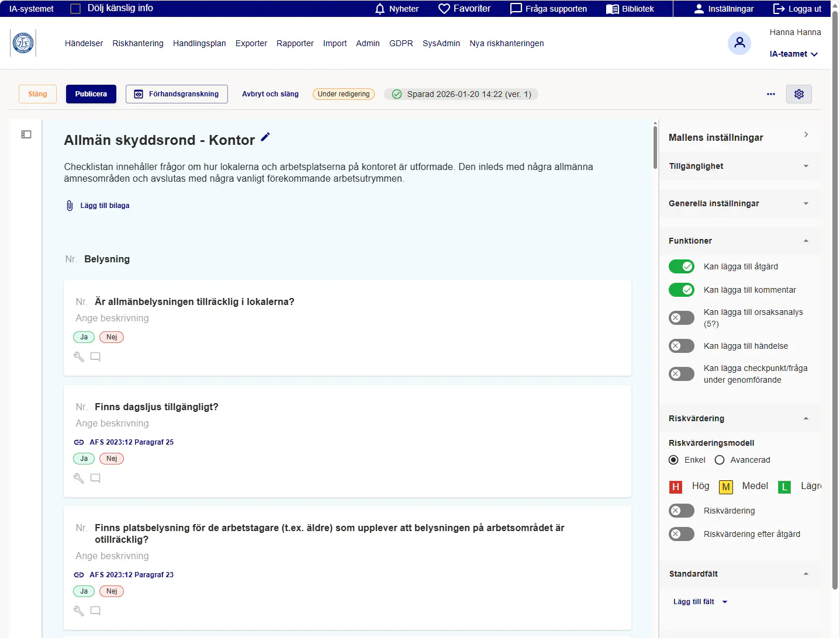Image resolution: width=840 pixels, height=638 pixels.
Task: Enable Kan lägga till händelse toggle
Action: coord(681,346)
